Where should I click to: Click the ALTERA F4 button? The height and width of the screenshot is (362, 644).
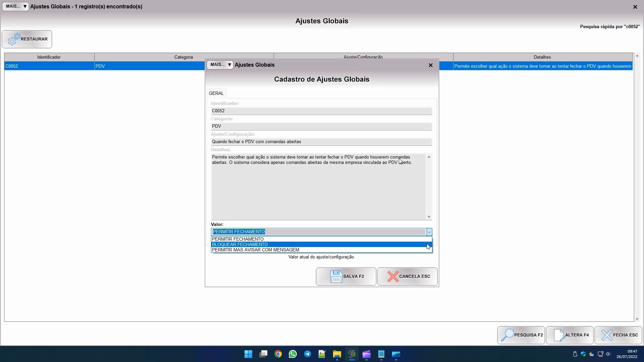click(x=570, y=335)
